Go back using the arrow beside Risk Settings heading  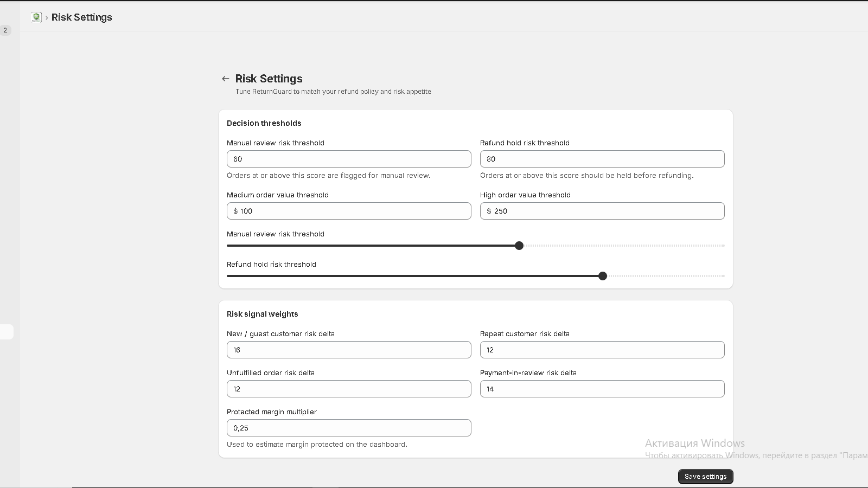(x=226, y=79)
